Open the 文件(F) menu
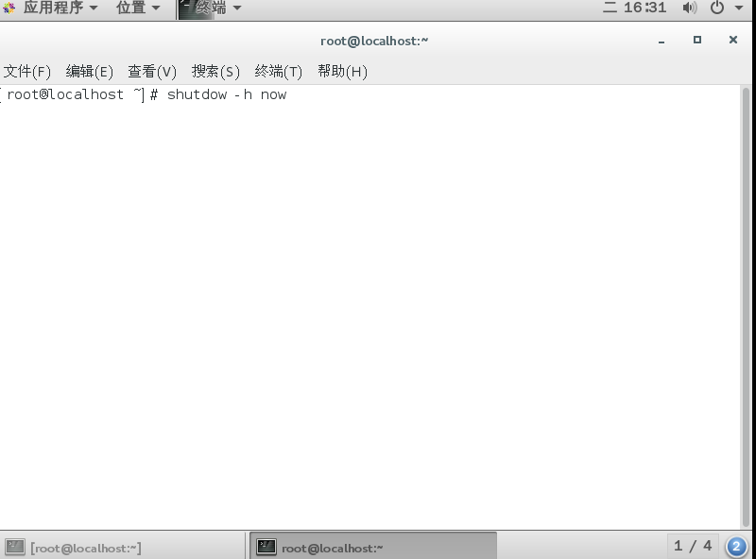 pyautogui.click(x=27, y=72)
